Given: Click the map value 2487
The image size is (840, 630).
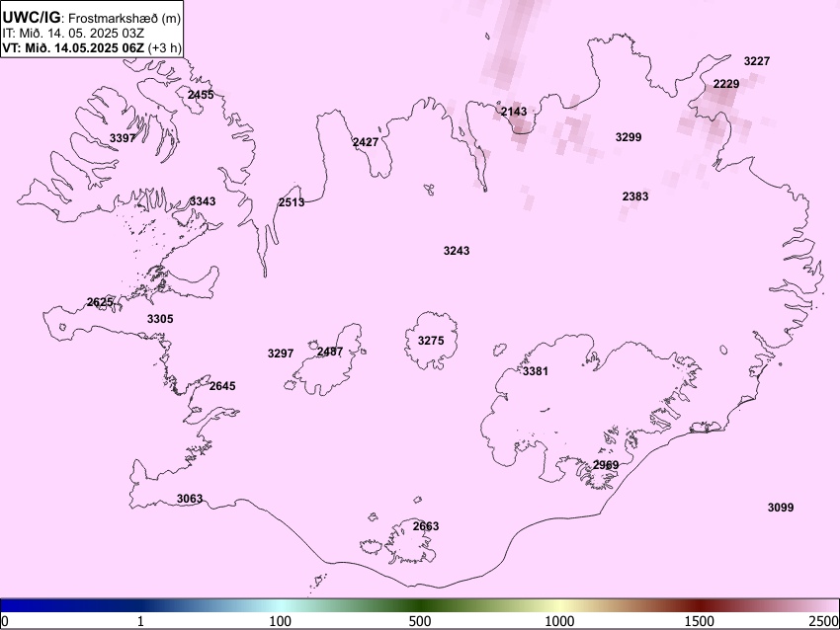Looking at the screenshot, I should 330,352.
